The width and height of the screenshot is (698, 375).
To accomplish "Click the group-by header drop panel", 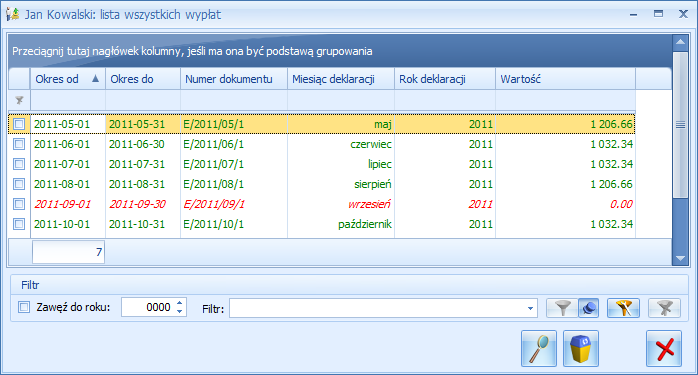I will tap(340, 51).
